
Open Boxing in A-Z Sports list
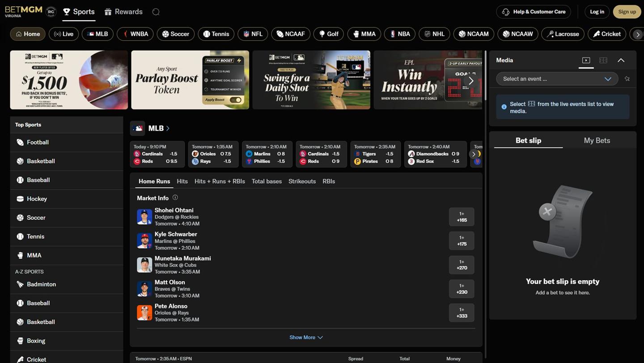pyautogui.click(x=67, y=341)
